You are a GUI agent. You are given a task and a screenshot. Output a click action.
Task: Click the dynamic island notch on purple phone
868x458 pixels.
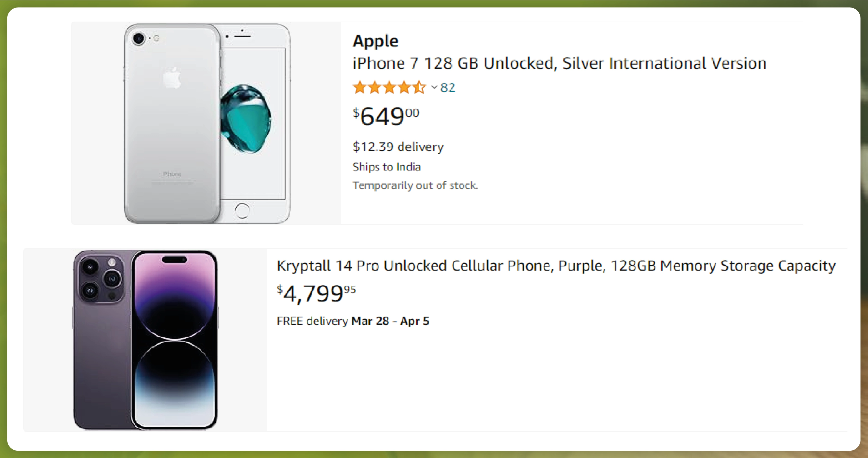[175, 259]
